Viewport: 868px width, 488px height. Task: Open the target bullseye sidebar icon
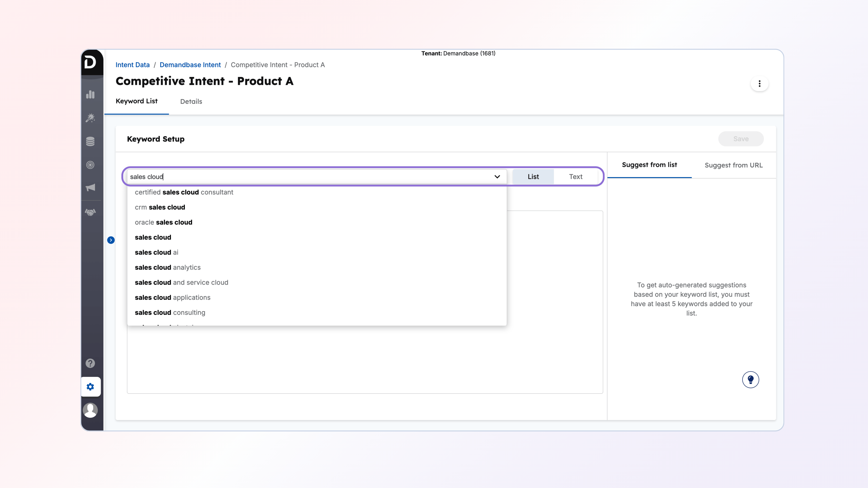coord(90,165)
